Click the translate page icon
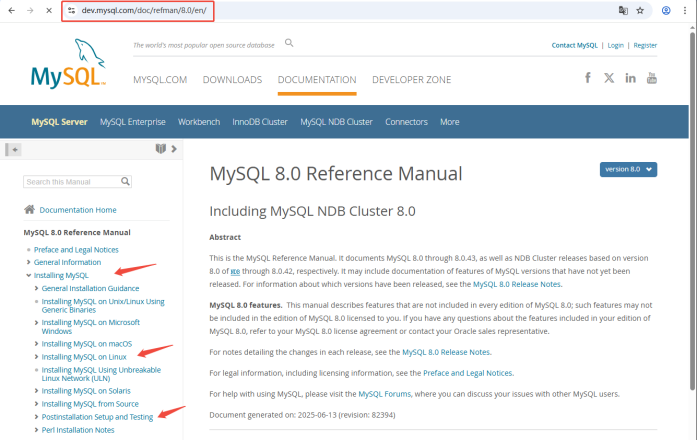 623,10
